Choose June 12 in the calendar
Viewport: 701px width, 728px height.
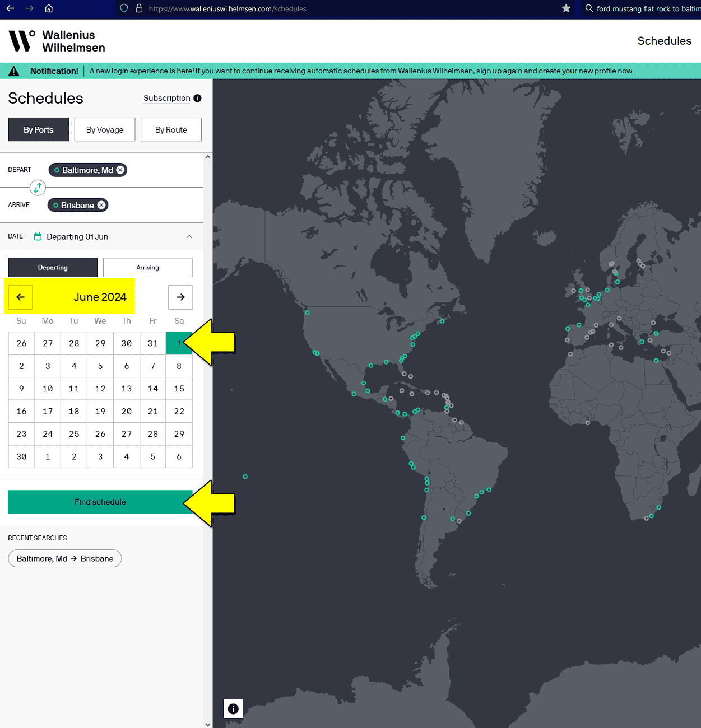(100, 389)
